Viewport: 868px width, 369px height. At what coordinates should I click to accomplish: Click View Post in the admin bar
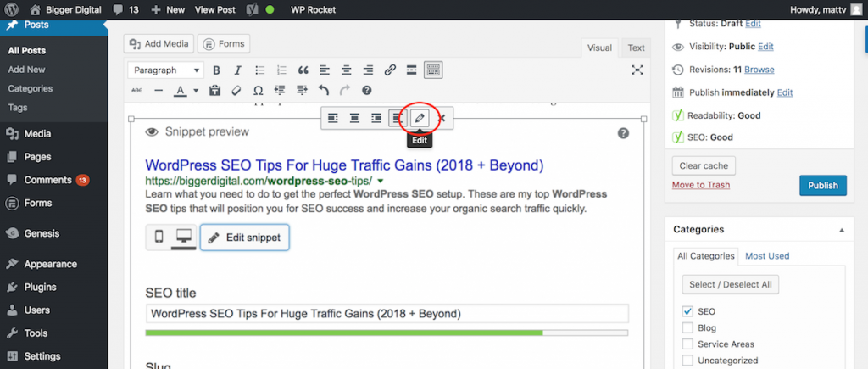point(216,9)
